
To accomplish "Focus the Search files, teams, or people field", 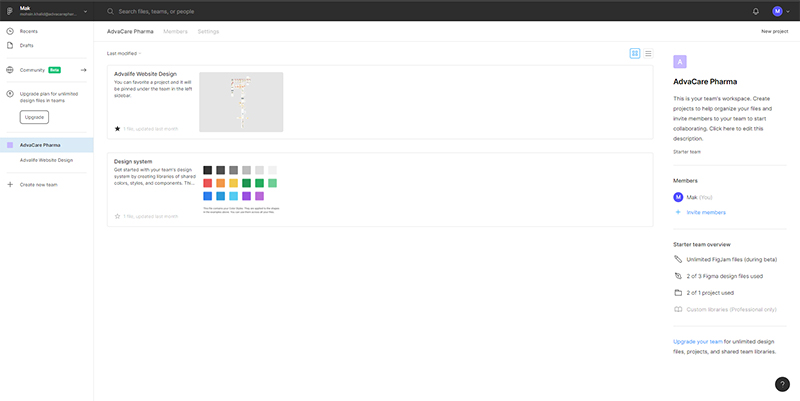I will [x=156, y=11].
